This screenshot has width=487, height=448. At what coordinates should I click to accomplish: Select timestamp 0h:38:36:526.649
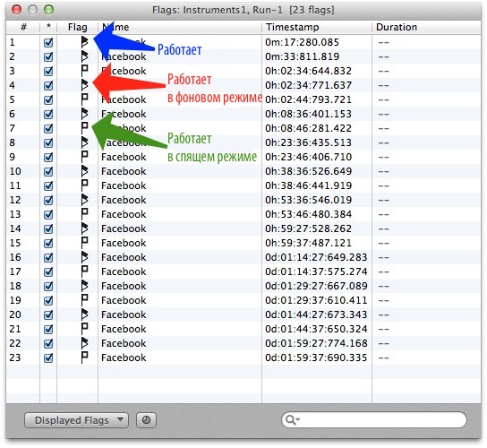(308, 171)
